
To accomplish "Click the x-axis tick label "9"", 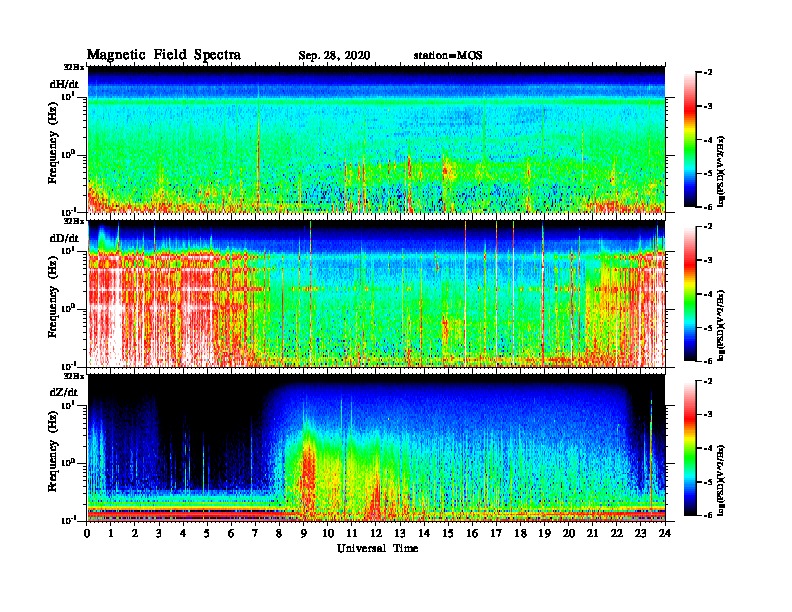I will point(304,534).
